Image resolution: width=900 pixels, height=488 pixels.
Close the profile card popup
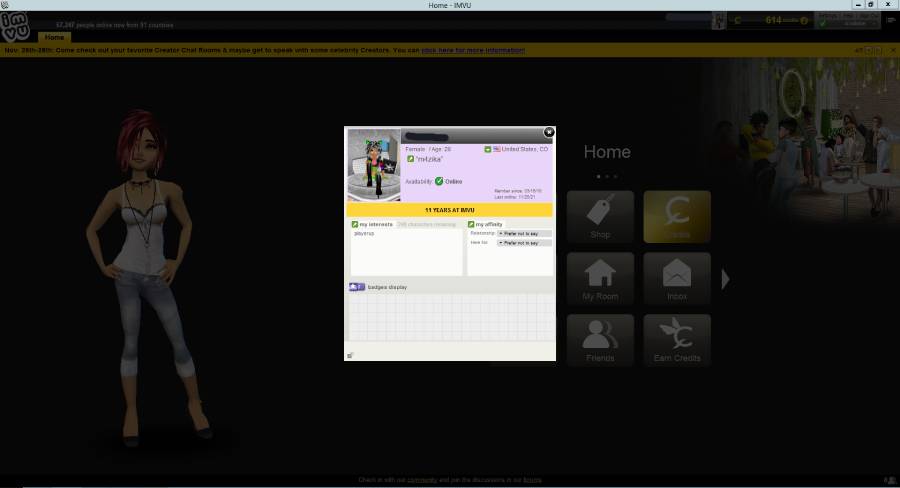pos(549,132)
